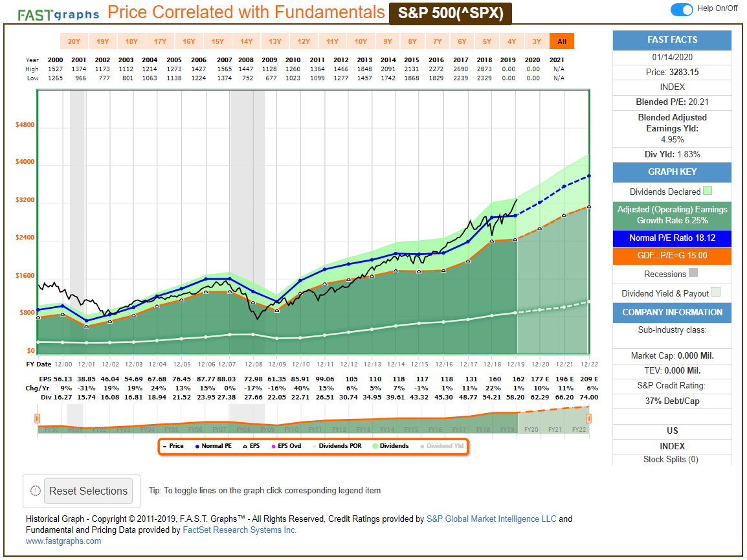Click the left range slider handle
The height and width of the screenshot is (560, 747).
[37, 418]
